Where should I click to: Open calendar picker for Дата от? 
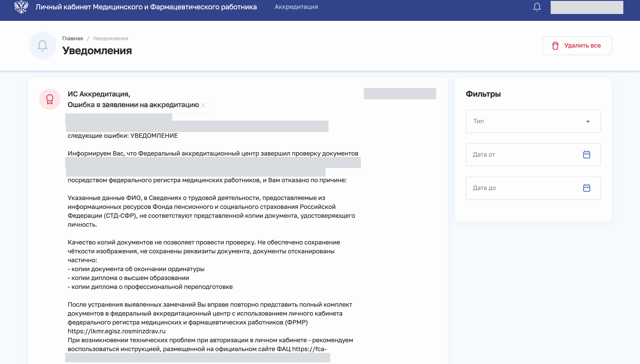(586, 154)
